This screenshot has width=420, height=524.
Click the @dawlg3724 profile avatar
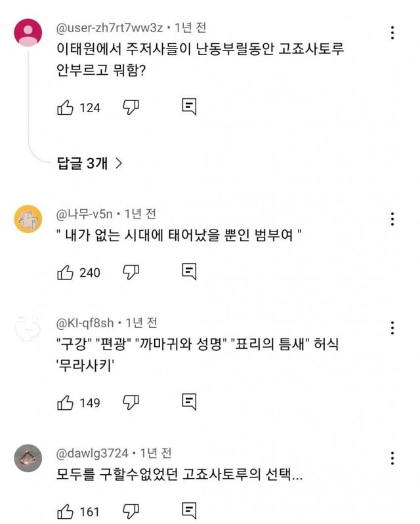point(28,458)
